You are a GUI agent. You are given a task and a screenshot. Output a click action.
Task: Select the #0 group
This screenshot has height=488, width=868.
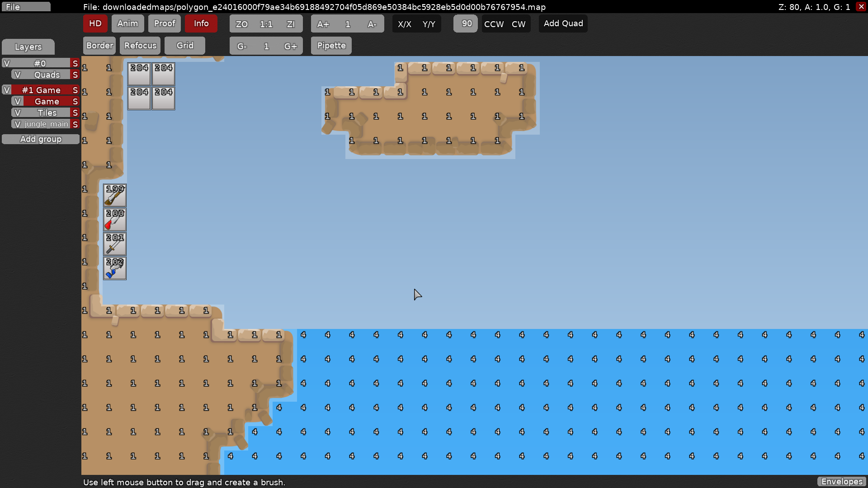[x=41, y=63]
